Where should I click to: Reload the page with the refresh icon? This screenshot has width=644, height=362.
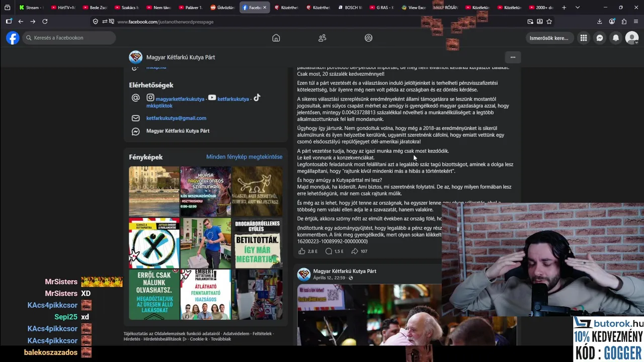(45, 22)
